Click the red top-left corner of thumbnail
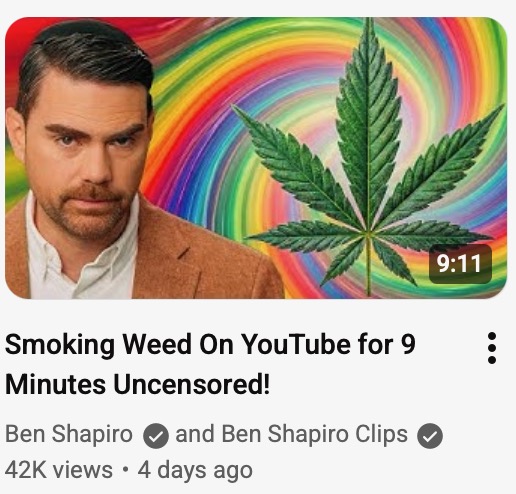 point(18,30)
